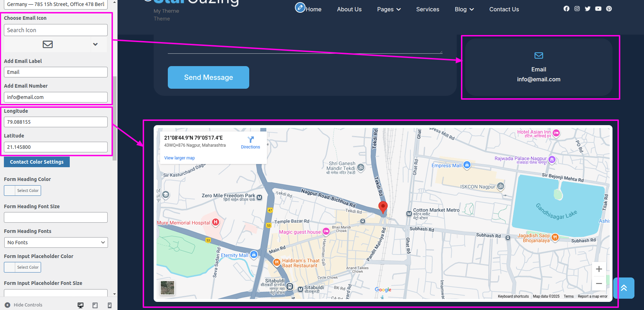Click the customizer panel scrollbar

click(114, 118)
